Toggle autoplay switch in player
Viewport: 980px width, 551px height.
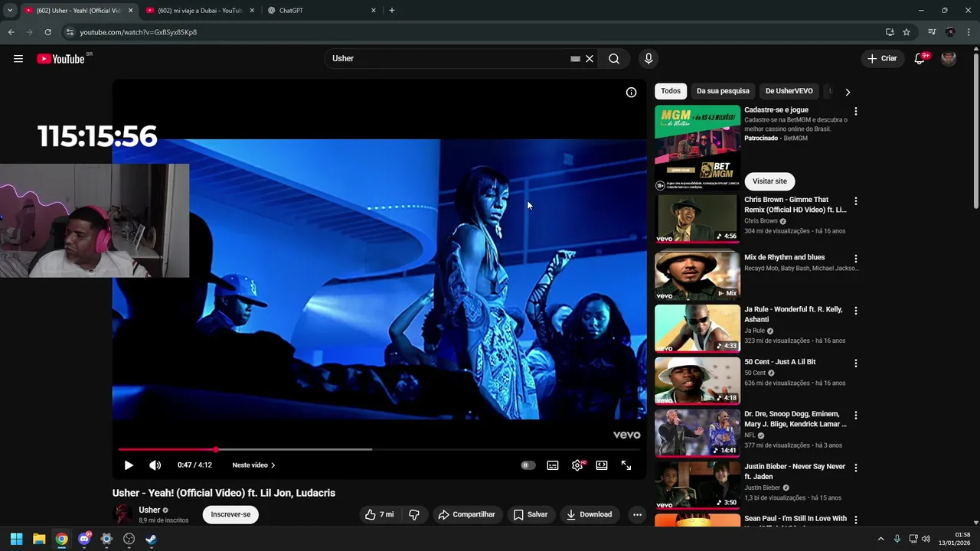[x=528, y=465]
